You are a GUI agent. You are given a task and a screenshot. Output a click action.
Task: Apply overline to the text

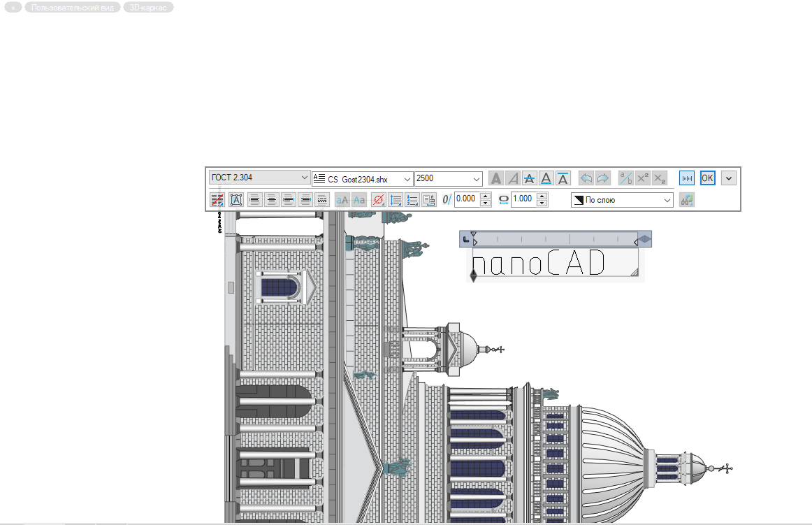pyautogui.click(x=563, y=178)
